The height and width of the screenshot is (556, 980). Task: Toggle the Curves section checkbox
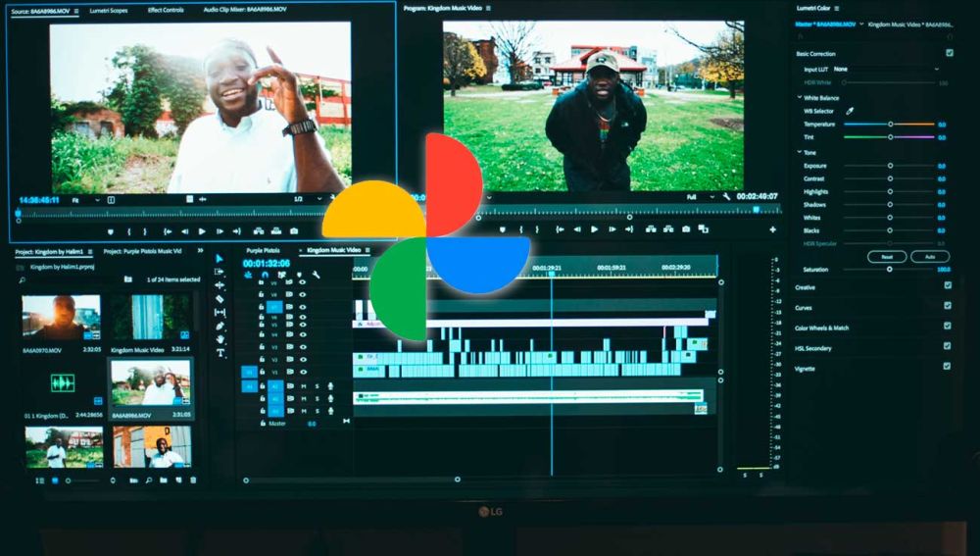947,305
